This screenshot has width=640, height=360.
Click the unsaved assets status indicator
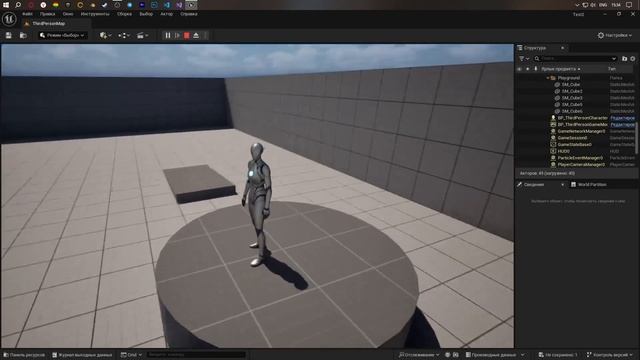[x=558, y=355]
